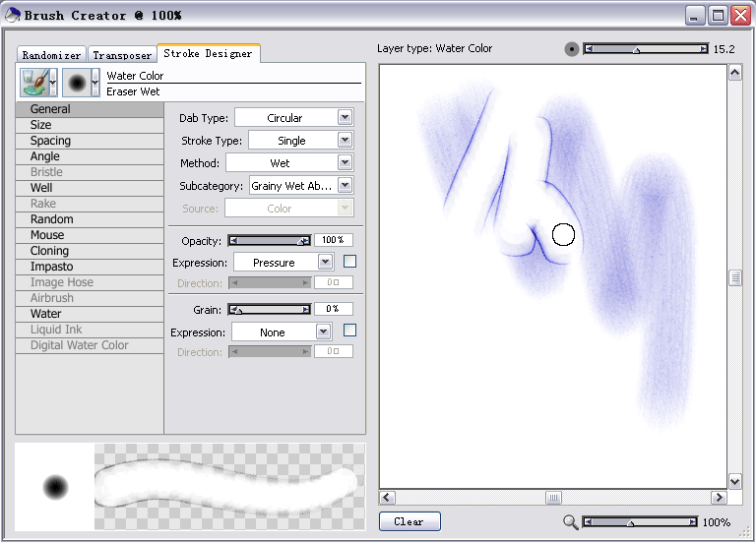Switch to the Randomizer tab
The height and width of the screenshot is (543, 756).
coord(51,55)
